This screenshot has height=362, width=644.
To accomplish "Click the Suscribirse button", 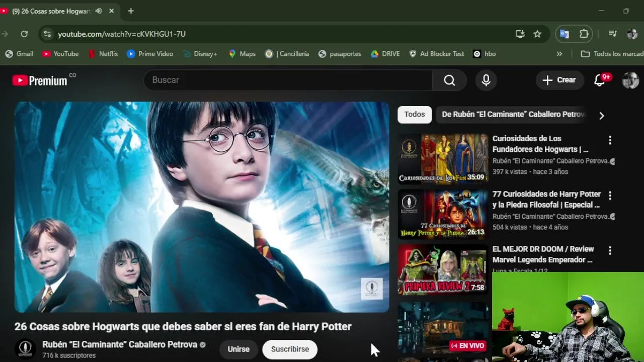I will pos(290,349).
